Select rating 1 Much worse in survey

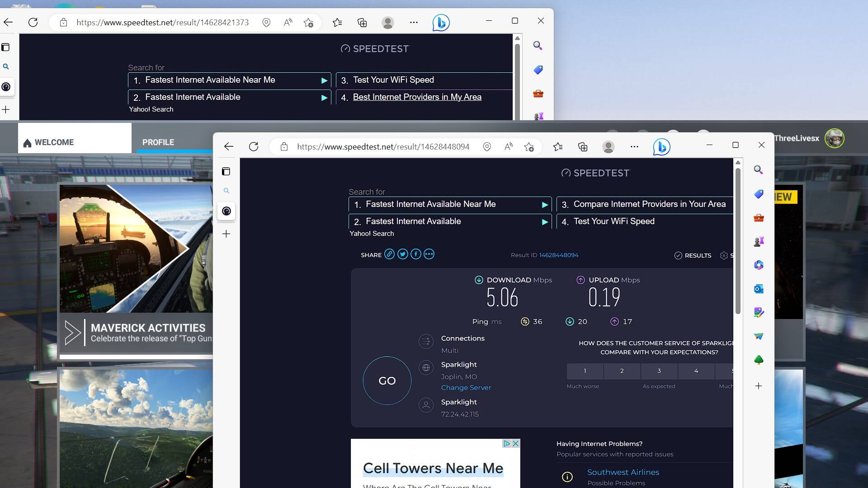pyautogui.click(x=585, y=371)
